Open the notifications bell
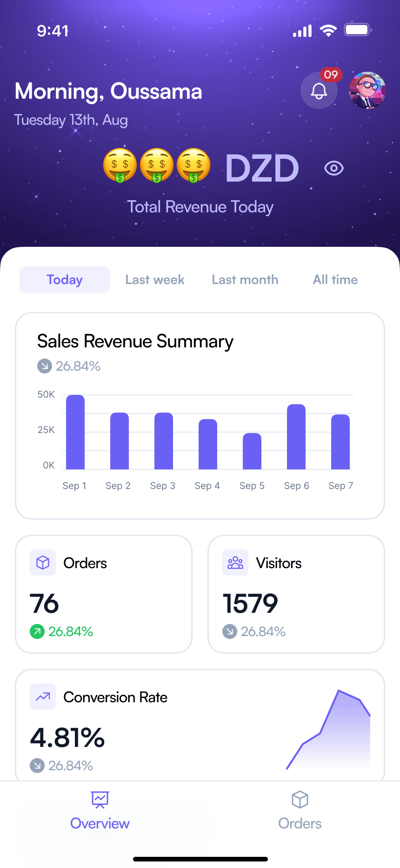This screenshot has height=868, width=400. 319,90
